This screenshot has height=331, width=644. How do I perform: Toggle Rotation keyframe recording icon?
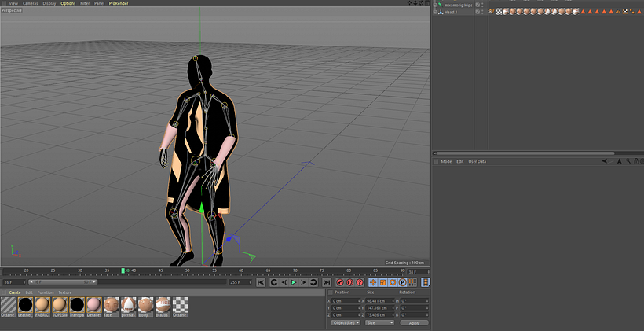[x=393, y=282]
